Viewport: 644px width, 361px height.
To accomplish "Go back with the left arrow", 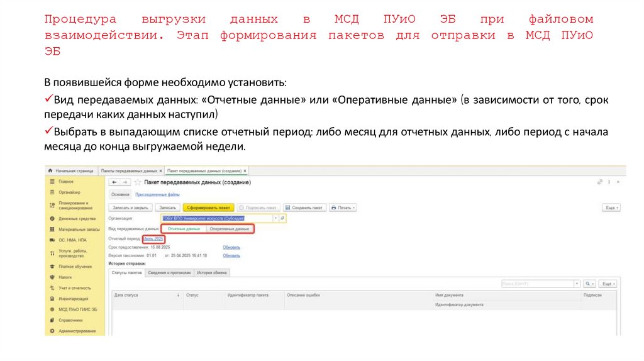I will click(114, 182).
